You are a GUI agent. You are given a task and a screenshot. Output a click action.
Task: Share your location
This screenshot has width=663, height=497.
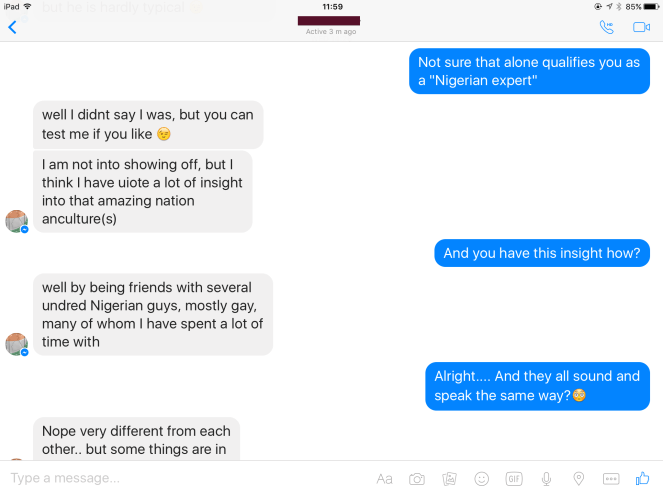click(x=578, y=478)
